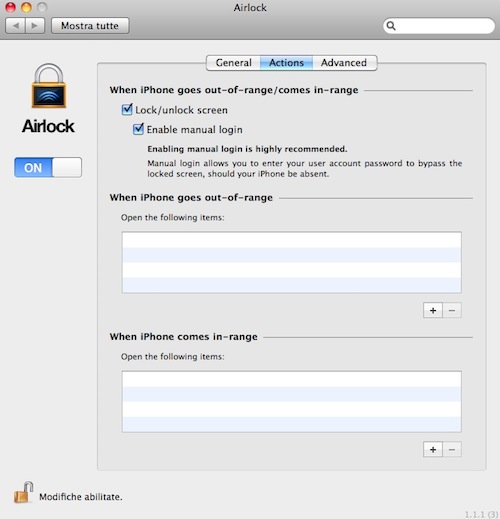Viewport: 500px width, 519px height.
Task: Click the unlocked padlock Modifiche abilitate icon
Action: (x=23, y=492)
